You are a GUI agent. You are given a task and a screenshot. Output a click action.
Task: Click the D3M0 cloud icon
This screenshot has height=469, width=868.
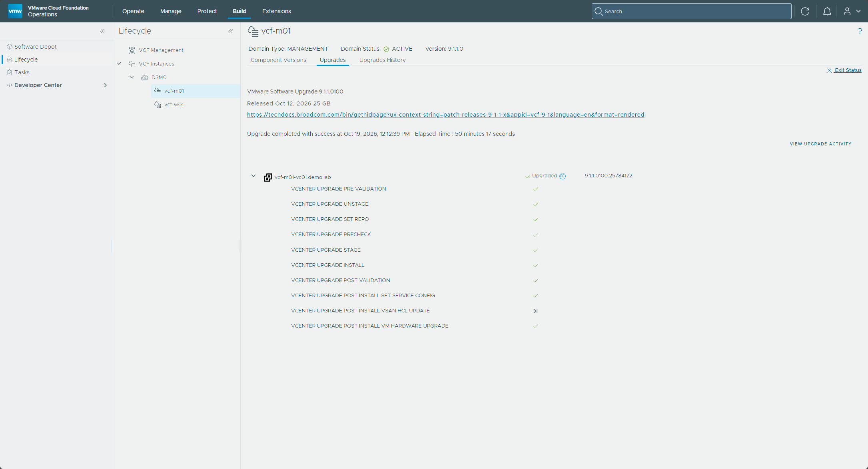click(145, 78)
